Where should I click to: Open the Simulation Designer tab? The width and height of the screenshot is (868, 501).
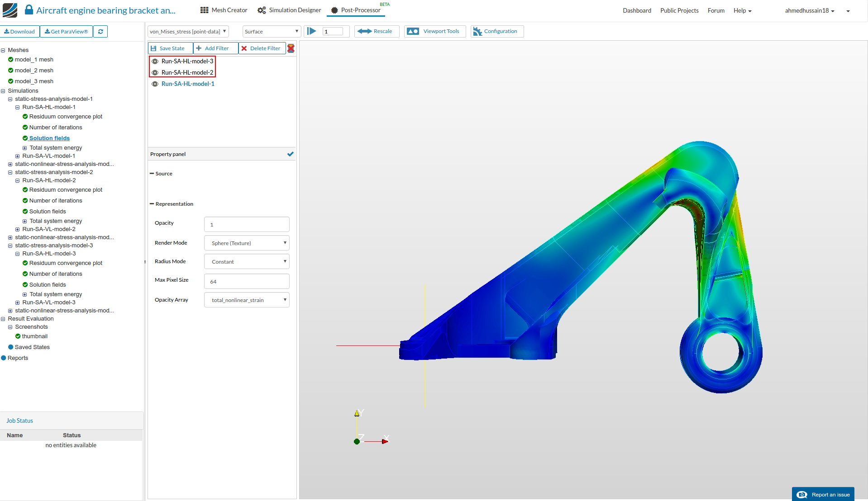click(x=289, y=10)
